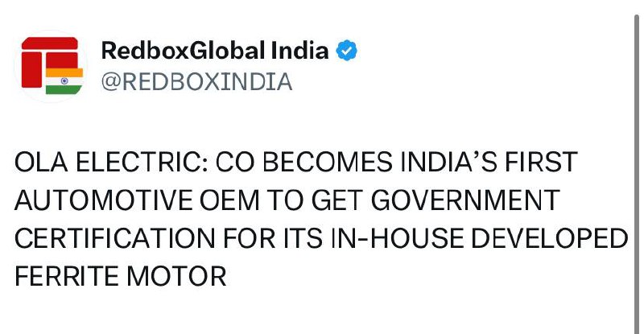Click the blue verified badge
The width and height of the screenshot is (644, 334).
pyautogui.click(x=347, y=52)
